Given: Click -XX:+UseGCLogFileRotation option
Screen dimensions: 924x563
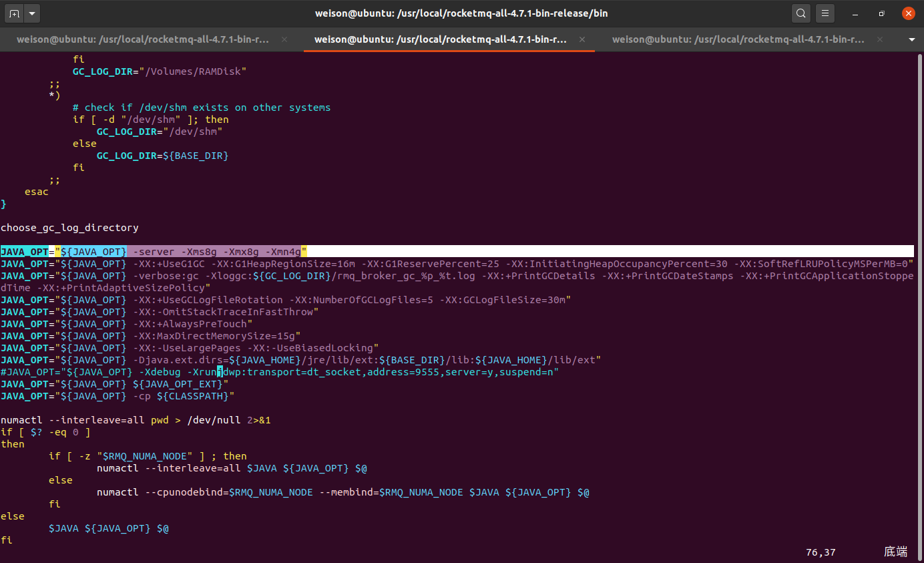Looking at the screenshot, I should (208, 300).
